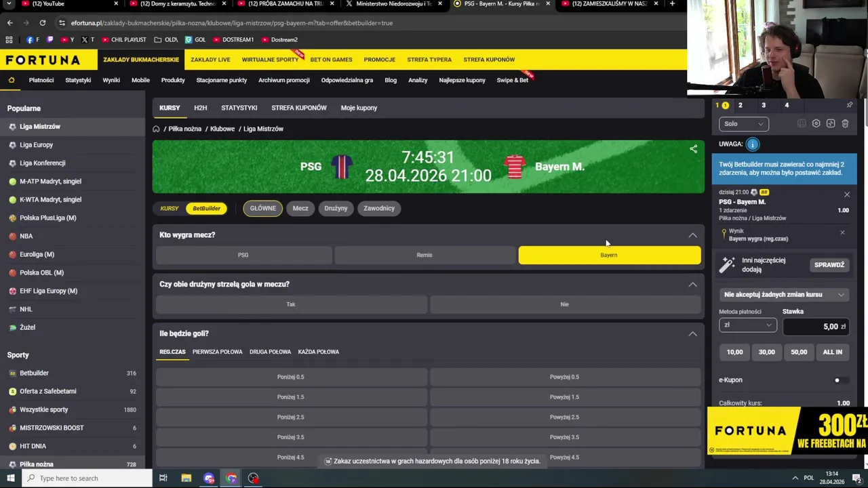Click the Fortuna home icon
The width and height of the screenshot is (868, 488).
[x=12, y=80]
